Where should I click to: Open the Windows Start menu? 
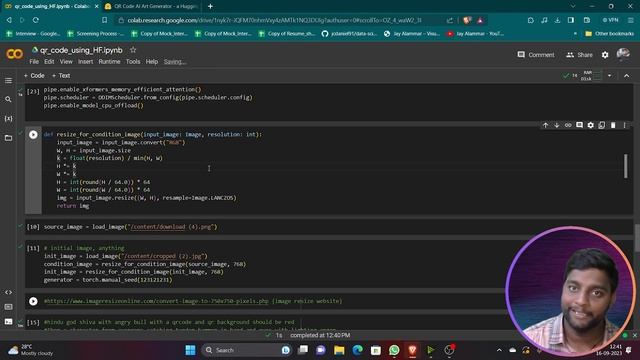click(x=190, y=350)
